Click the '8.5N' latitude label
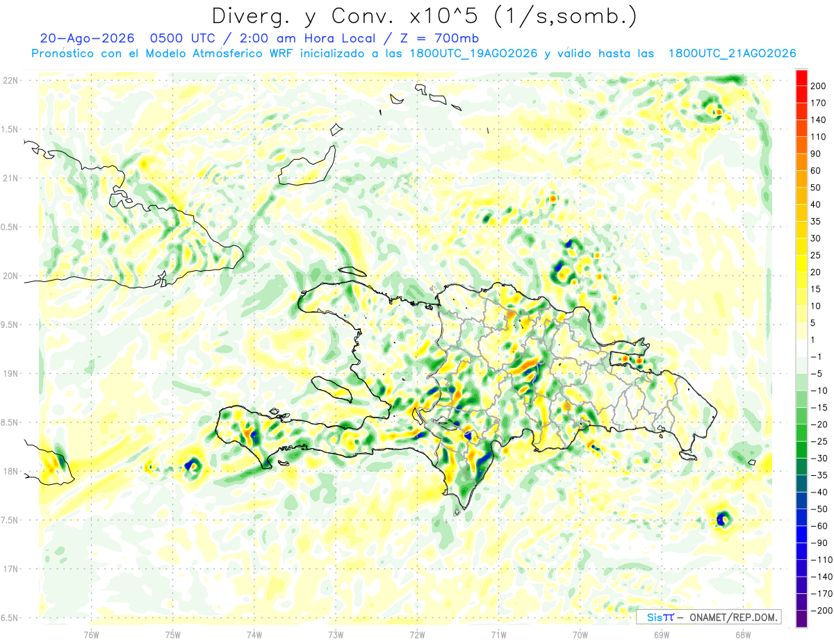Screen dimensions: 834x644 [x=10, y=422]
